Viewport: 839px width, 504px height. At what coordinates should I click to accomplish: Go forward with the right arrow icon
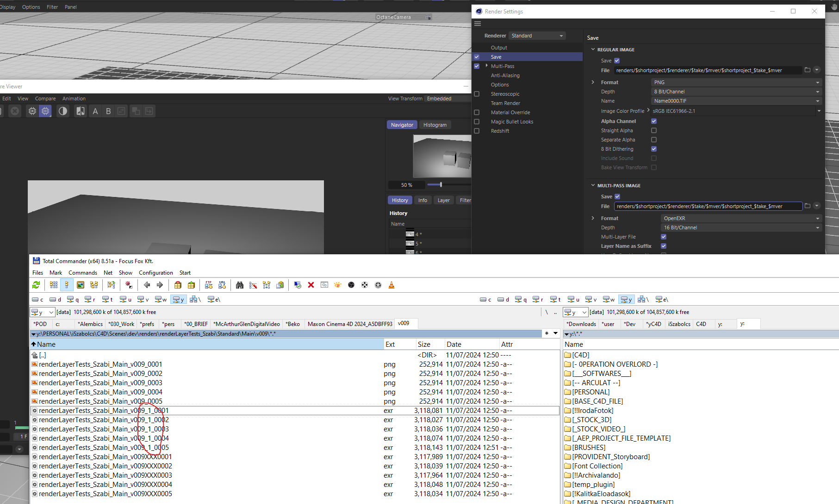tap(160, 285)
